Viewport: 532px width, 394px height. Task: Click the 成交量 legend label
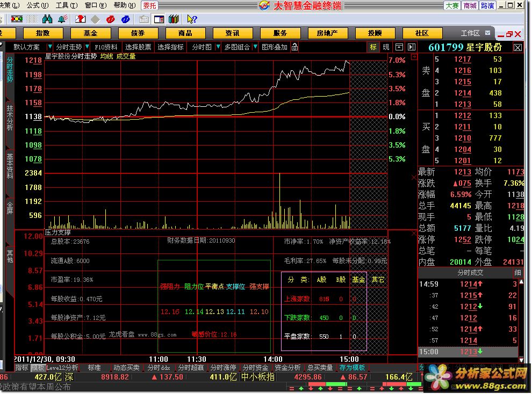point(126,56)
